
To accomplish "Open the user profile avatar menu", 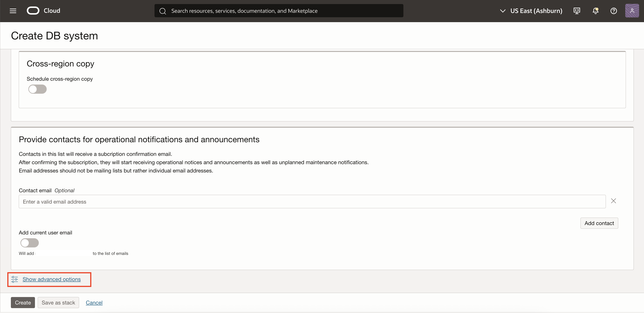I will [x=632, y=11].
